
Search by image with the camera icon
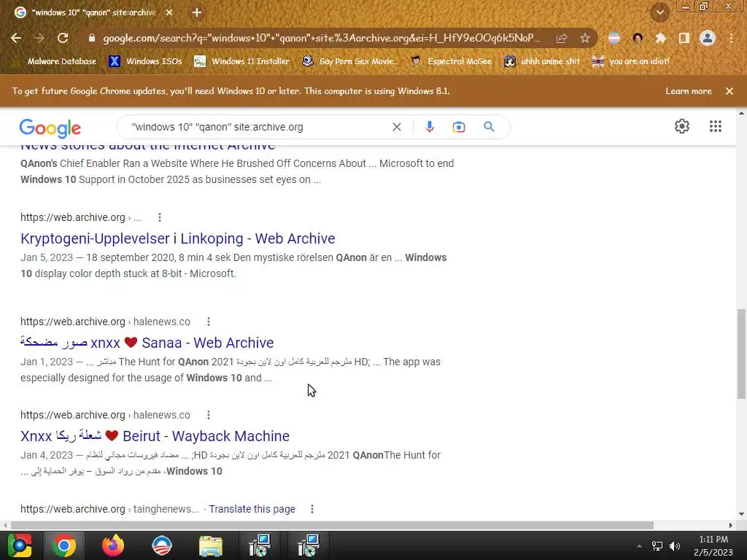coord(459,127)
